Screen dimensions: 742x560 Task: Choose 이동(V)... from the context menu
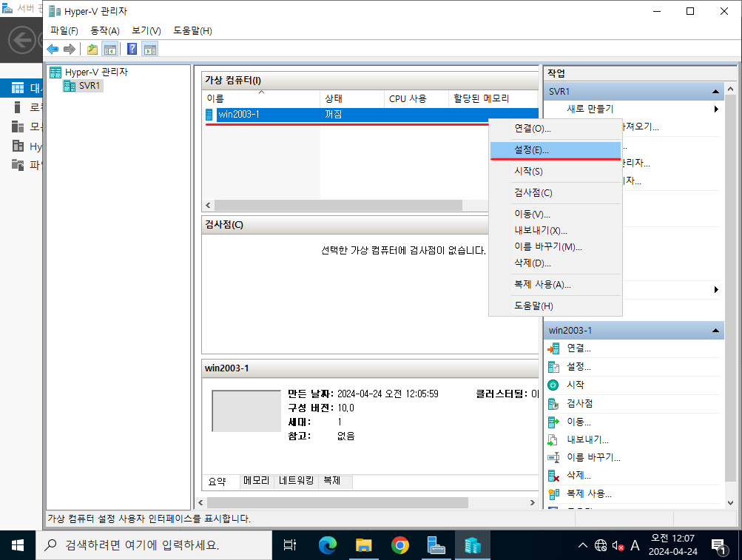[555, 215]
